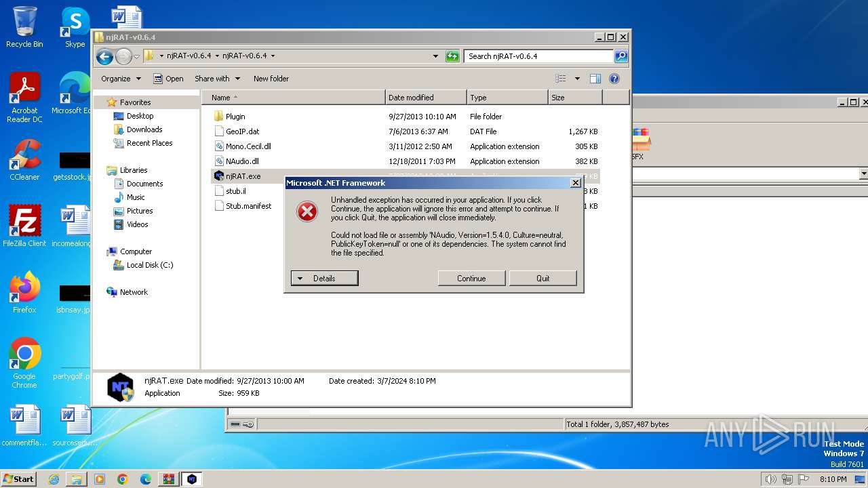Open Google Chrome desktop icon
This screenshot has width=868, height=488.
pyautogui.click(x=24, y=363)
